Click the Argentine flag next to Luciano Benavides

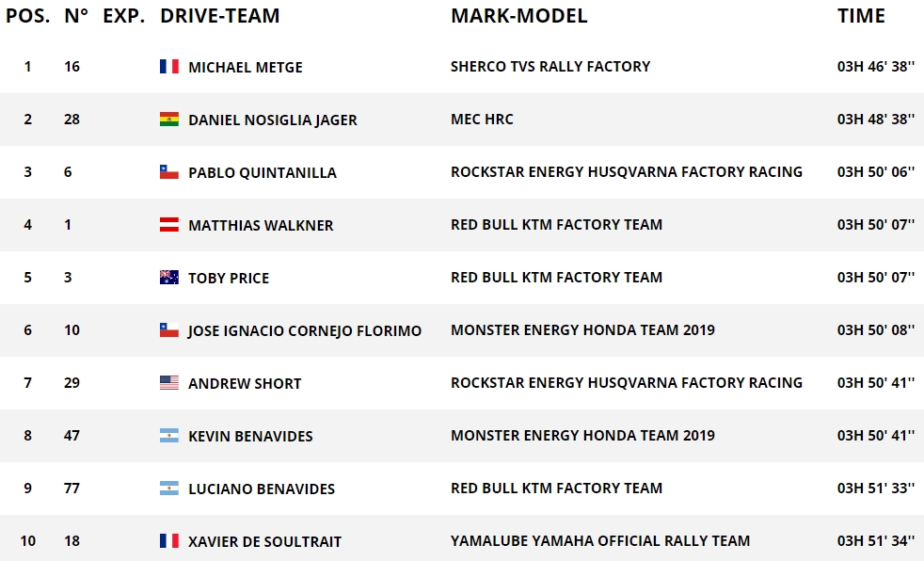coord(169,489)
